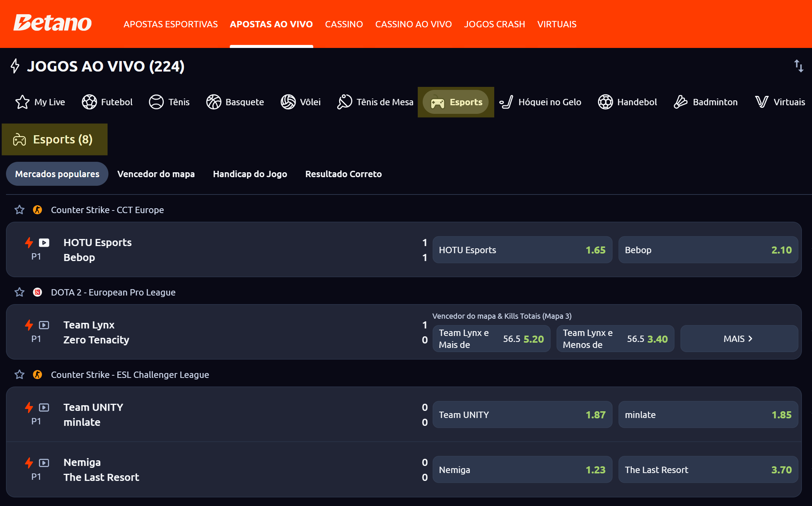
Task: Select the Tênis ball icon
Action: [x=156, y=102]
